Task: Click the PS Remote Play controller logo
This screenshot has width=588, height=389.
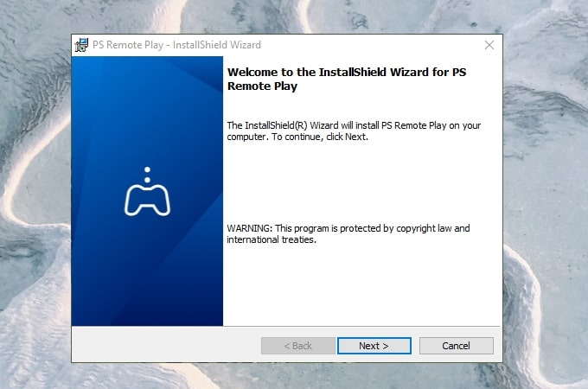Action: coord(147,200)
